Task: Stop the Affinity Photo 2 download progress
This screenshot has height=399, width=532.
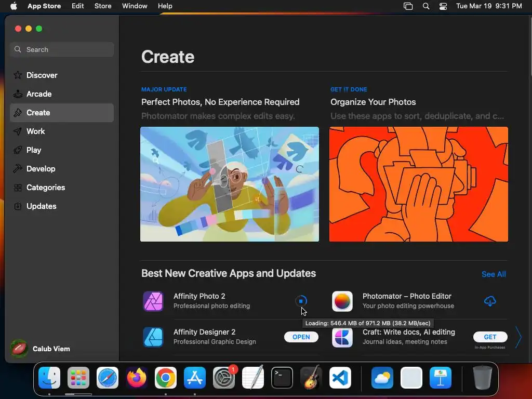Action: click(301, 301)
